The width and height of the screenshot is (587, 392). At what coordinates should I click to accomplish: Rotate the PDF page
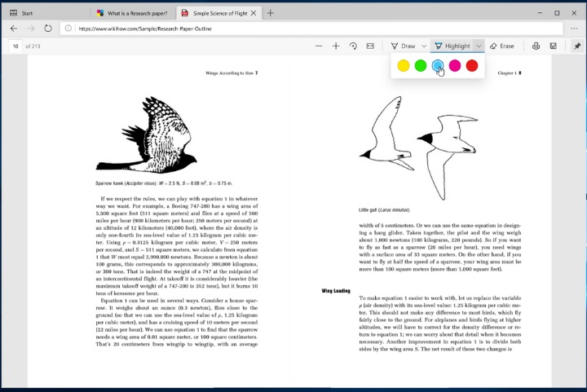pyautogui.click(x=353, y=46)
